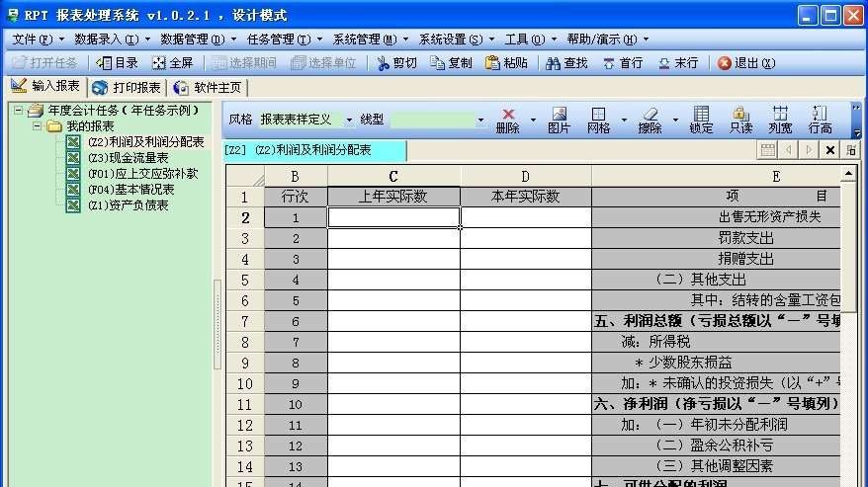Viewport: 868px width, 487px height.
Task: Switch to the 软件主页 tab
Action: (208, 88)
